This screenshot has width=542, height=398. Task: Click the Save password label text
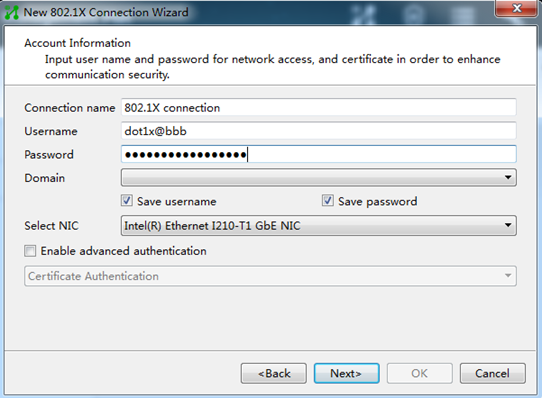[x=377, y=201]
